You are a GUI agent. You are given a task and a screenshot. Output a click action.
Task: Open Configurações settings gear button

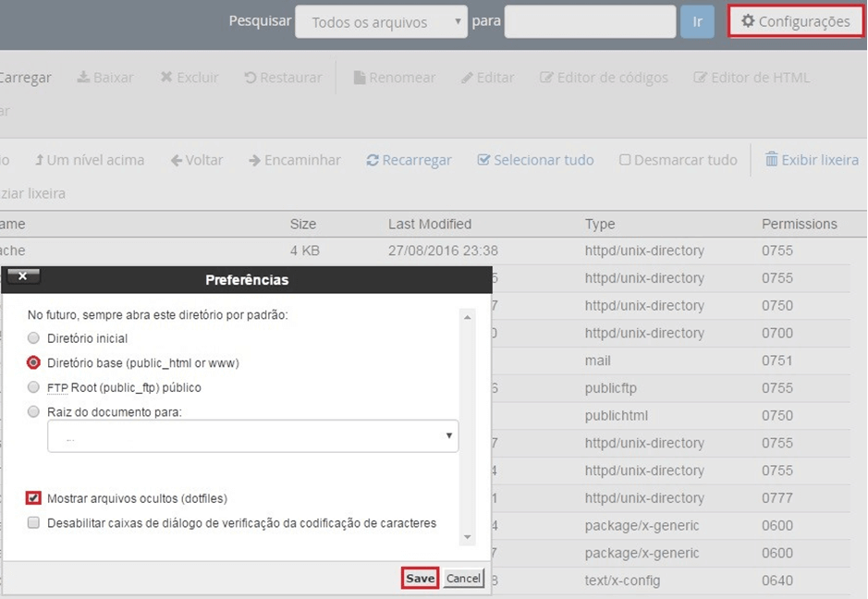pyautogui.click(x=796, y=21)
